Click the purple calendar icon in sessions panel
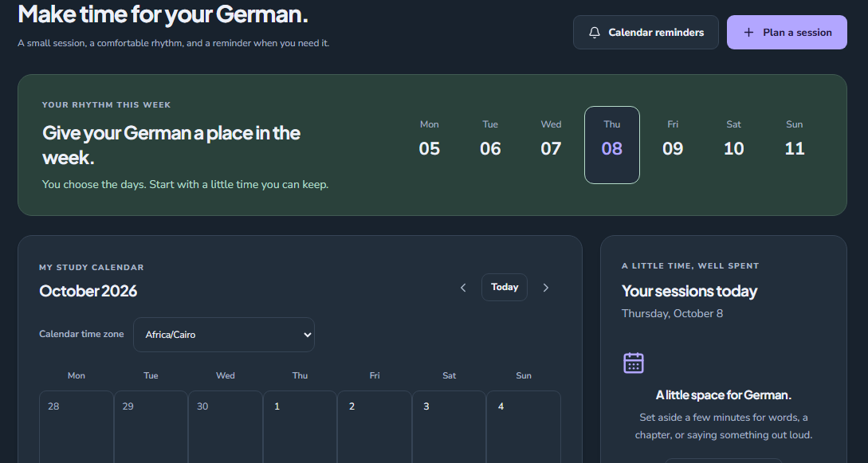This screenshot has height=463, width=868. pyautogui.click(x=634, y=363)
